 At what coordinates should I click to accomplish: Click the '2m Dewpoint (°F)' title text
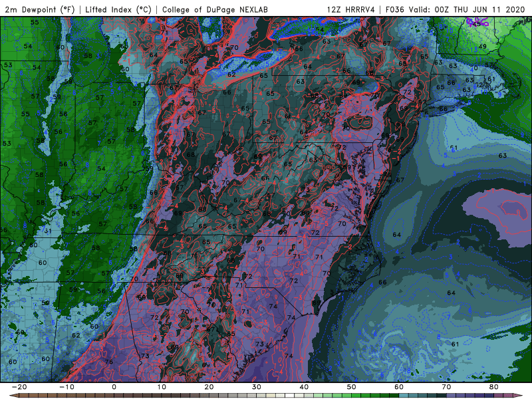[39, 9]
